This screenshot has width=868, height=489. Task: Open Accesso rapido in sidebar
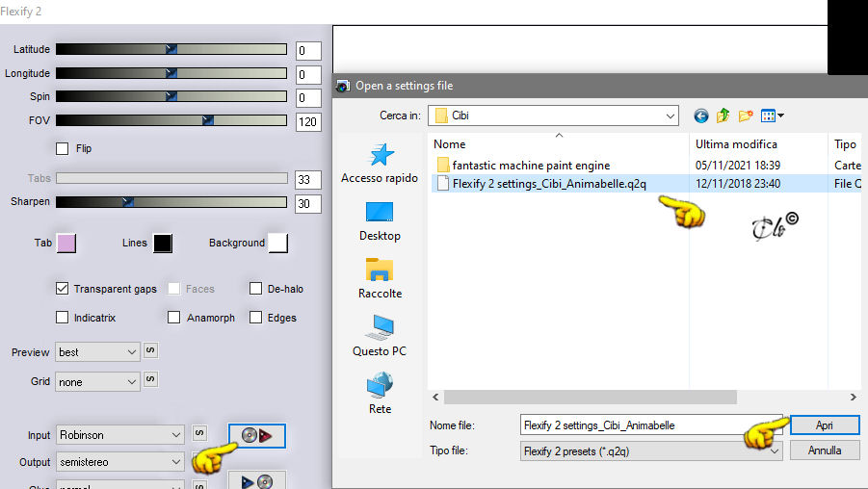[380, 164]
